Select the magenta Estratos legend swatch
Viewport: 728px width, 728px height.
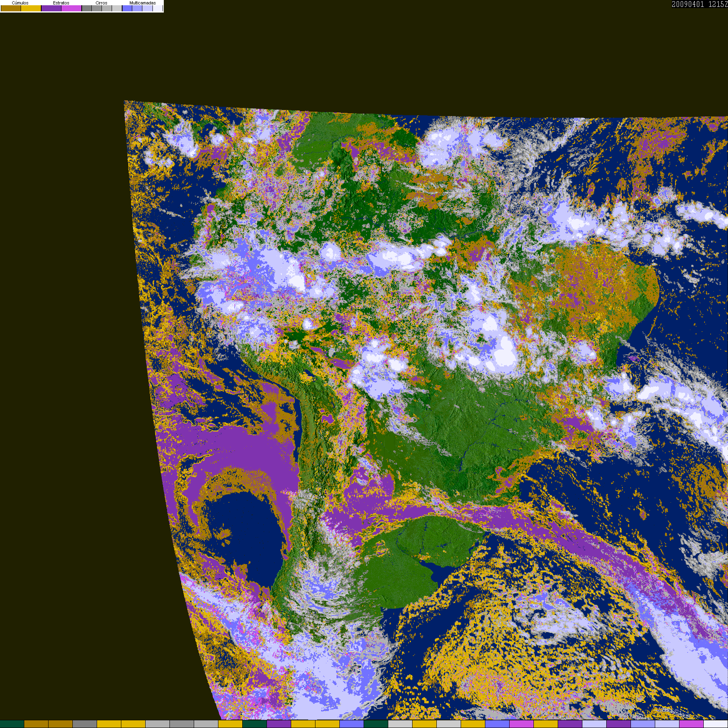[72, 8]
